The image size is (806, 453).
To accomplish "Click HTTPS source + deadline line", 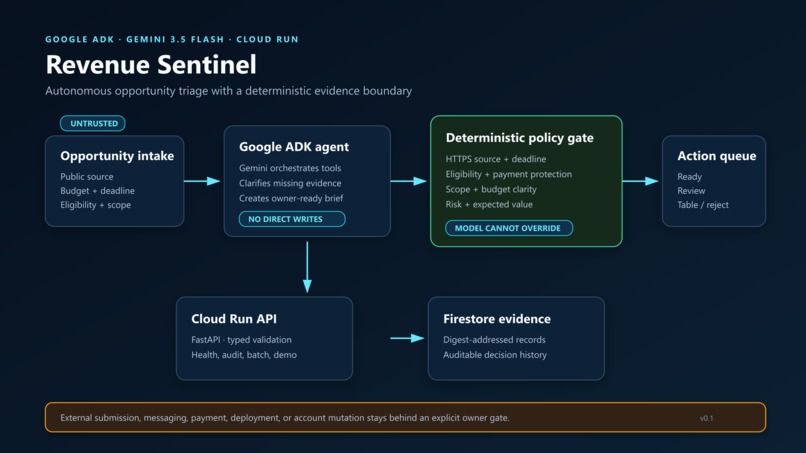I will 496,159.
